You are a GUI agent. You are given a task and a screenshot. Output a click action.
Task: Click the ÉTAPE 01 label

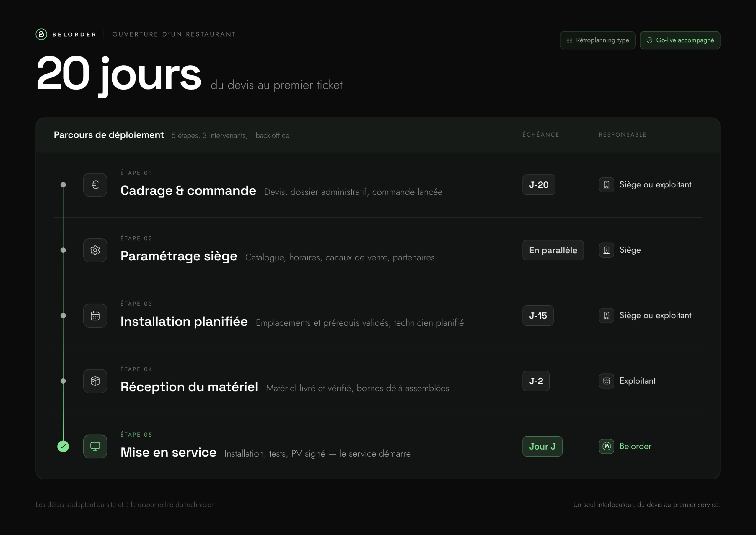pos(136,173)
